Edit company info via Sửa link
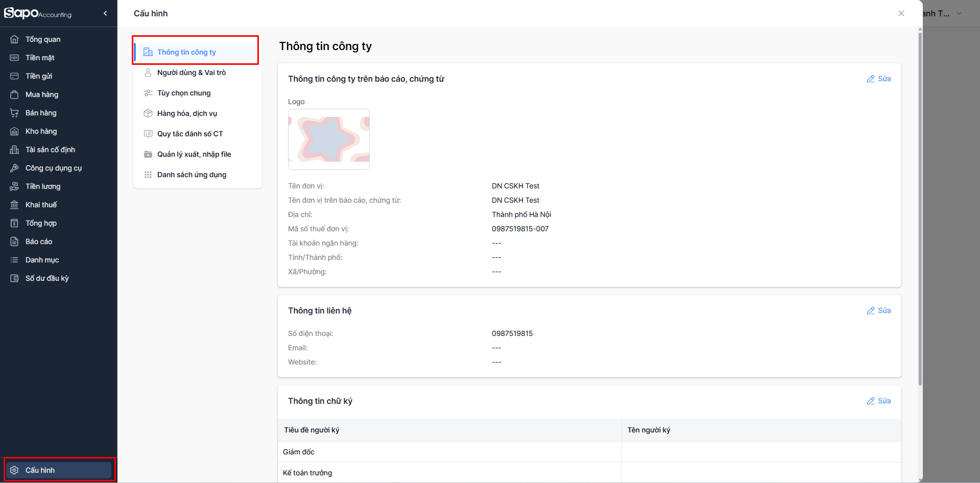 (x=879, y=79)
